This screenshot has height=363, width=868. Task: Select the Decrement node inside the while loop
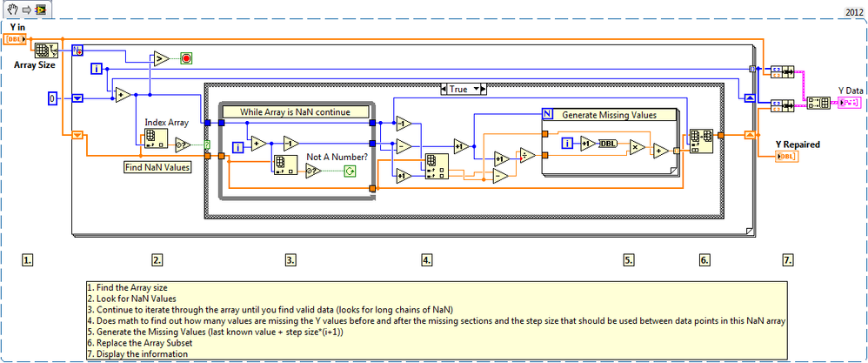click(291, 144)
